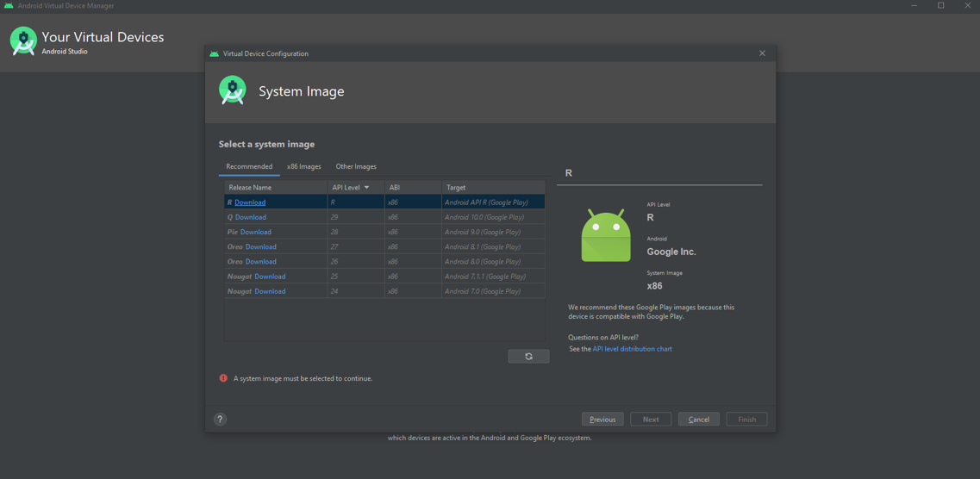Click the Previous button
This screenshot has width=980, height=479.
pos(602,419)
